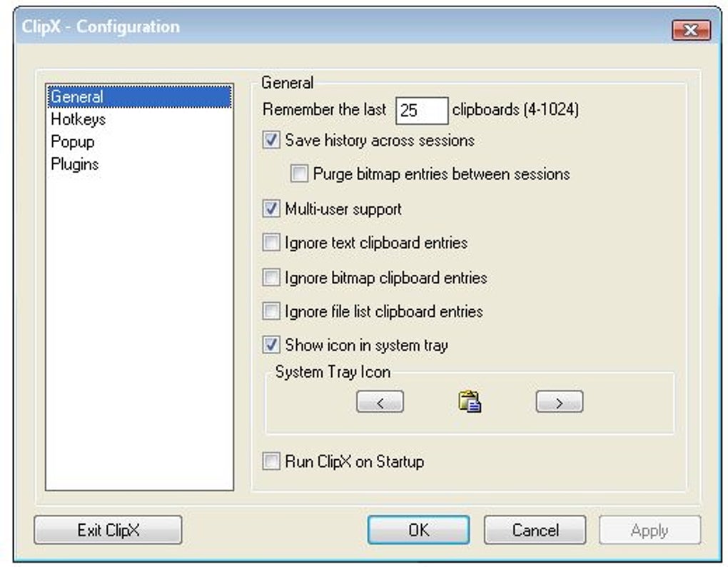This screenshot has width=728, height=567.
Task: Switch to the Popup settings page
Action: pyautogui.click(x=72, y=141)
